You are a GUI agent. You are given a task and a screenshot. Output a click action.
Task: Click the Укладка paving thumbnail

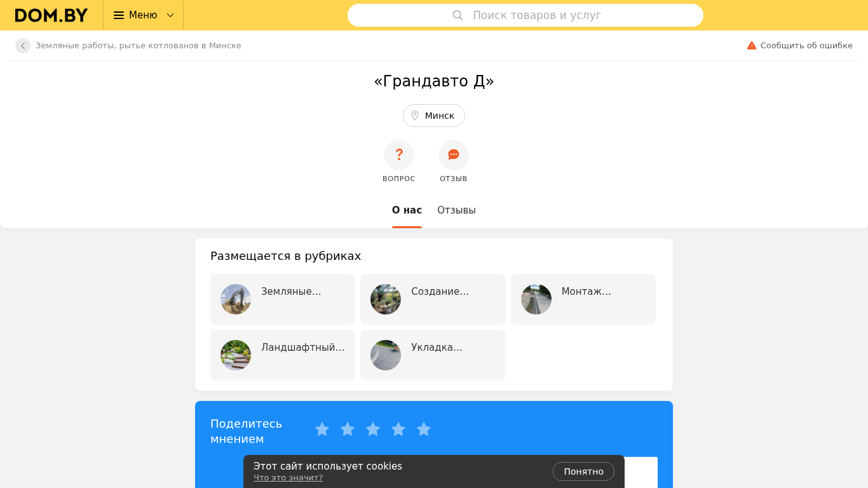(386, 355)
